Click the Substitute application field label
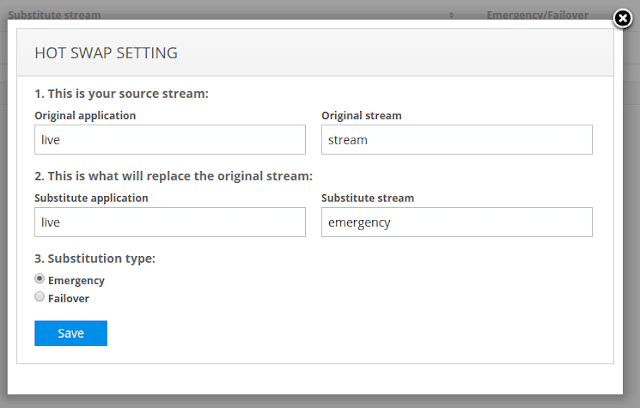The height and width of the screenshot is (408, 640). point(91,198)
